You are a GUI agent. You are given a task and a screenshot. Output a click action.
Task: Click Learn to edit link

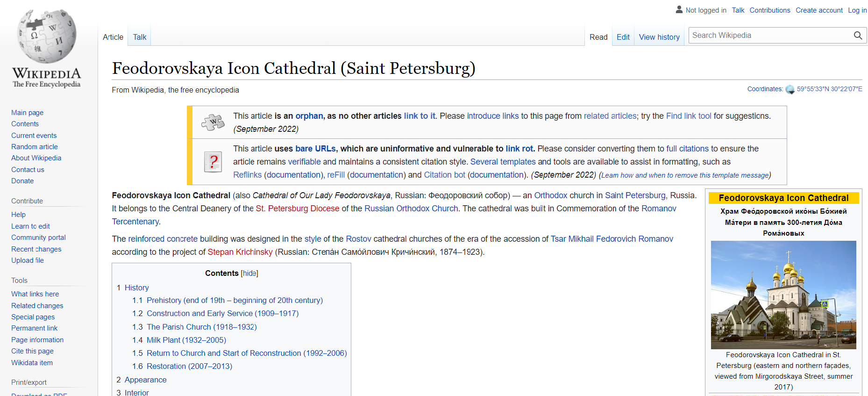[30, 226]
